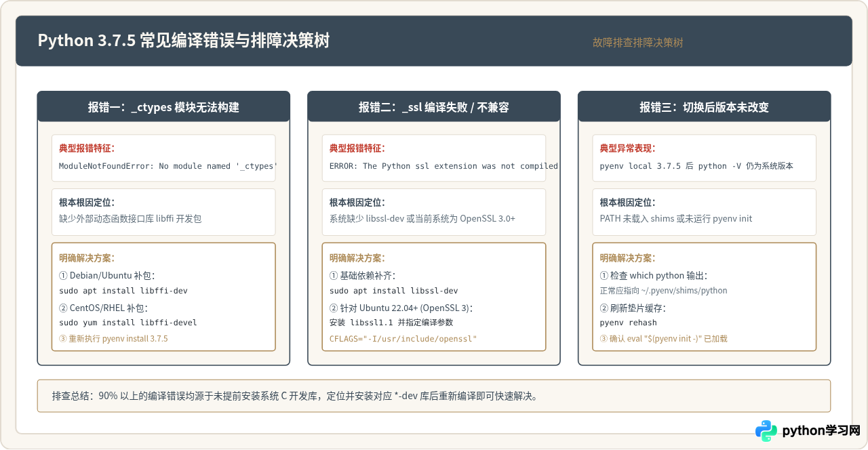Click the subtitle 故障排查排障决策树
The width and height of the screenshot is (868, 450).
637,42
